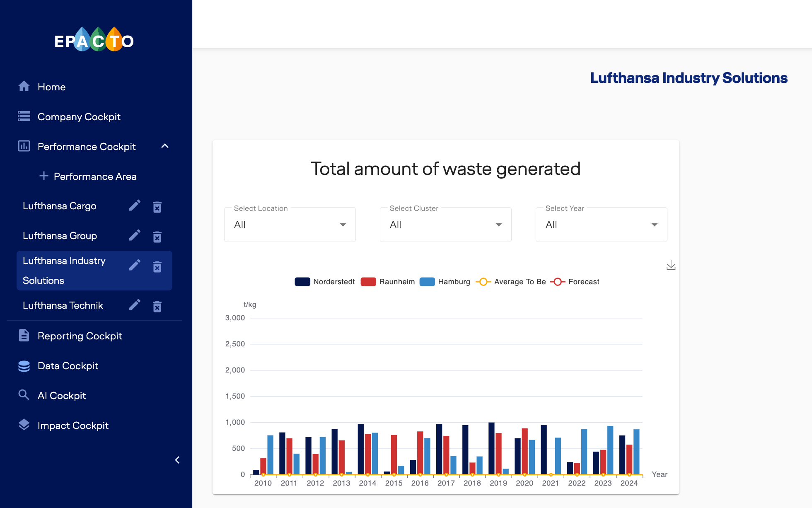Edit the Lufthansa Cargo entry
Image resolution: width=812 pixels, height=508 pixels.
[135, 206]
